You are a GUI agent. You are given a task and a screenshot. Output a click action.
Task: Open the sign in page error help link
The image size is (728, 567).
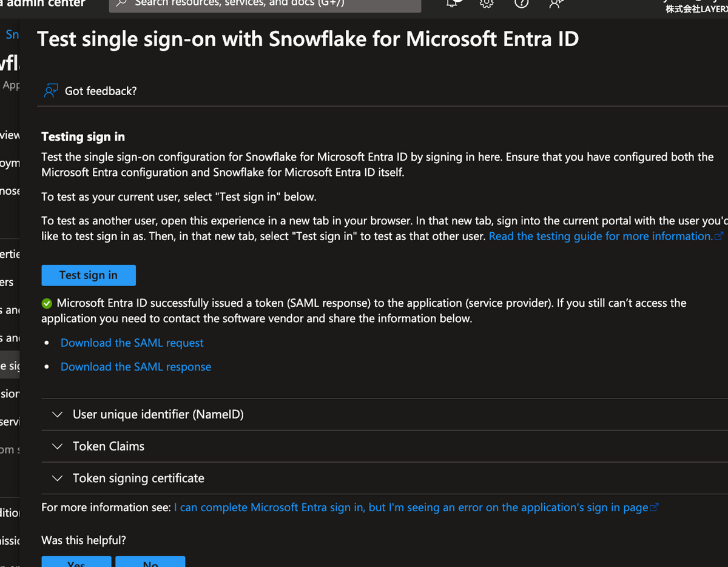point(416,507)
